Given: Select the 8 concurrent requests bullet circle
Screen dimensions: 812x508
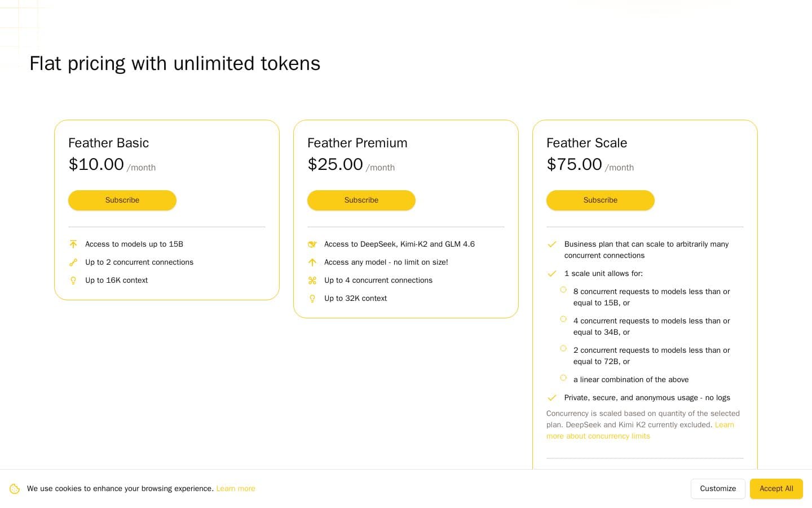Looking at the screenshot, I should coord(563,290).
